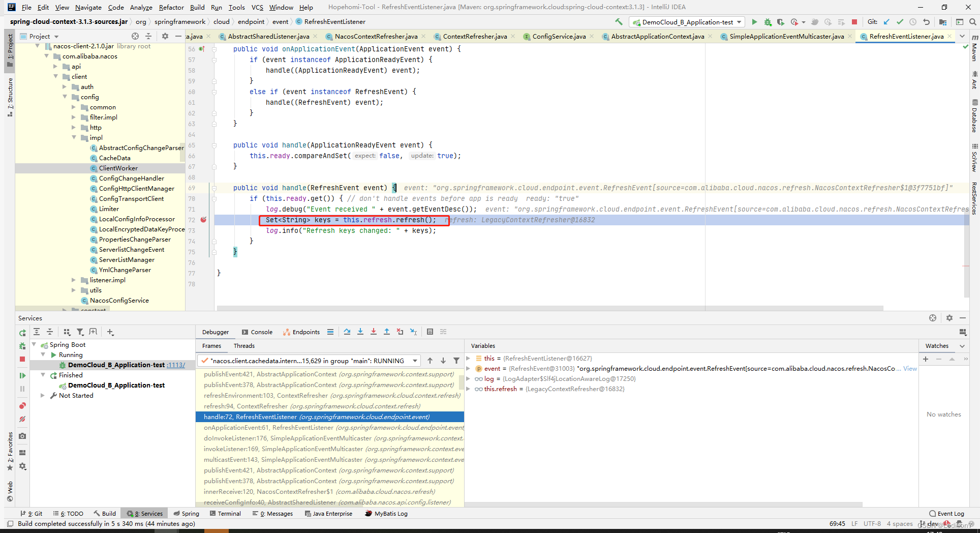This screenshot has height=533, width=980.
Task: Click Collapse All icon in Services toolbar
Action: point(50,332)
